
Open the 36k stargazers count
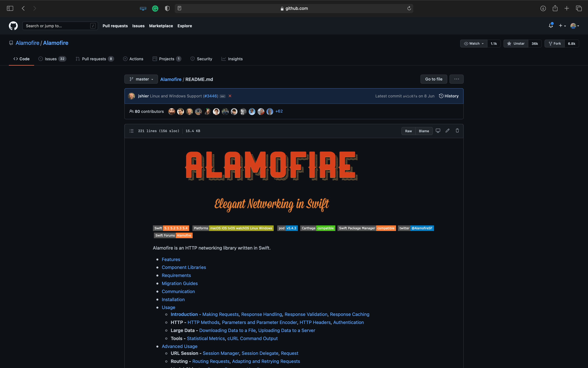click(535, 44)
